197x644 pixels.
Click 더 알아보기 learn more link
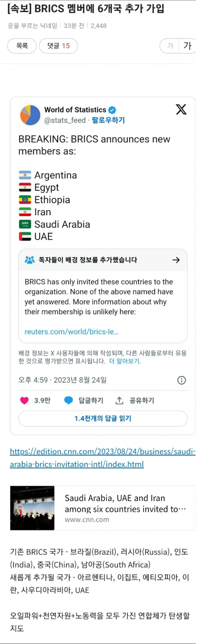[125, 361]
